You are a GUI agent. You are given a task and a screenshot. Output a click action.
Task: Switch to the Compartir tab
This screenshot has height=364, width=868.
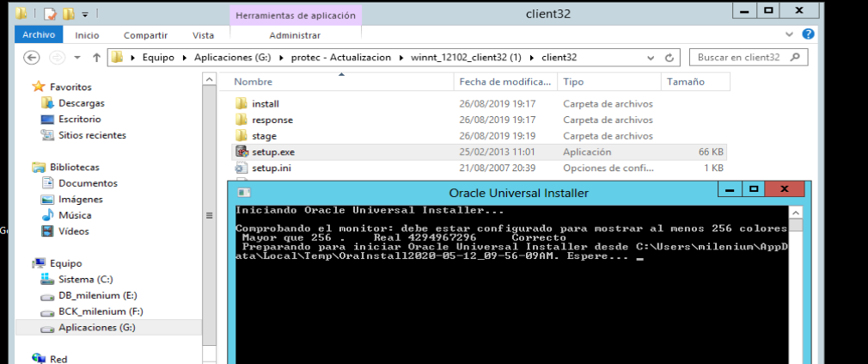(145, 35)
